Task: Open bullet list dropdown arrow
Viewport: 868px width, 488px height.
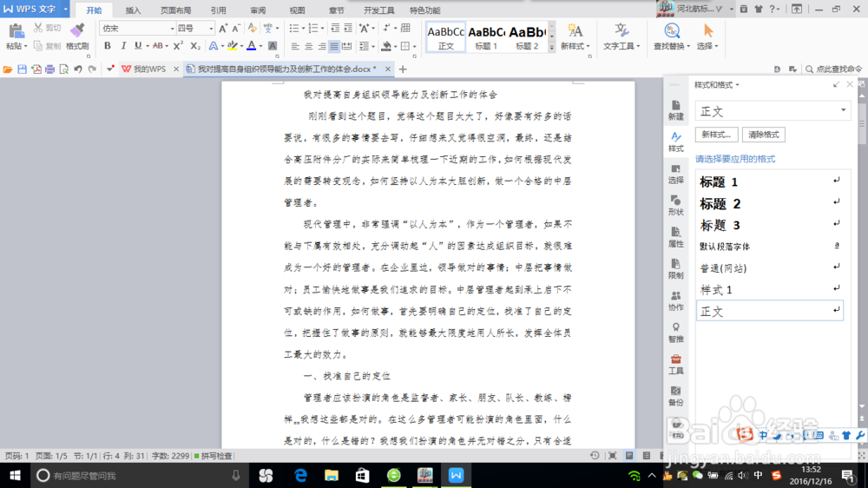Action: (303, 29)
